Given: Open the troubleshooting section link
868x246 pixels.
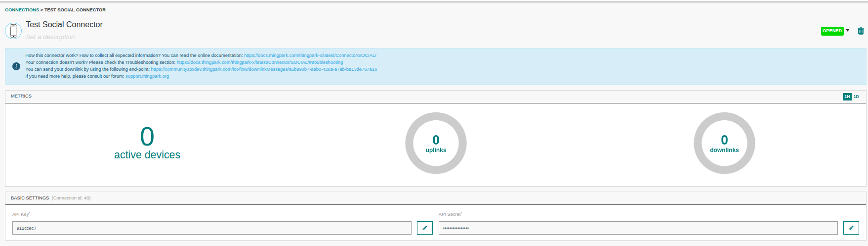Looking at the screenshot, I should click(259, 62).
